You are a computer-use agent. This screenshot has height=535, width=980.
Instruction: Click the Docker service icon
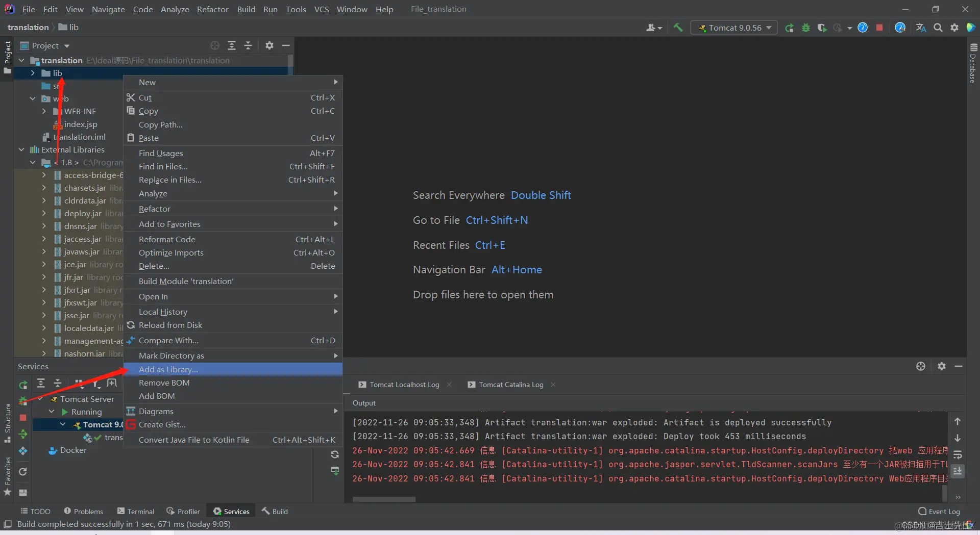click(x=52, y=450)
